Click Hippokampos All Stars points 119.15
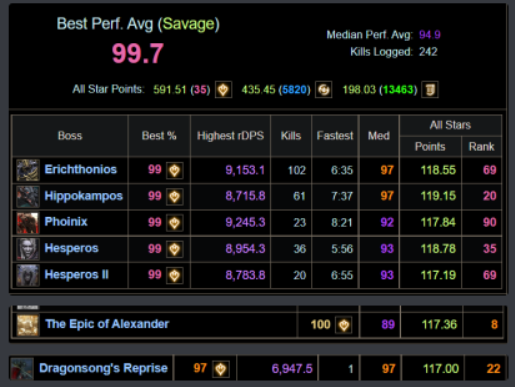Image resolution: width=515 pixels, height=387 pixels. pyautogui.click(x=438, y=196)
